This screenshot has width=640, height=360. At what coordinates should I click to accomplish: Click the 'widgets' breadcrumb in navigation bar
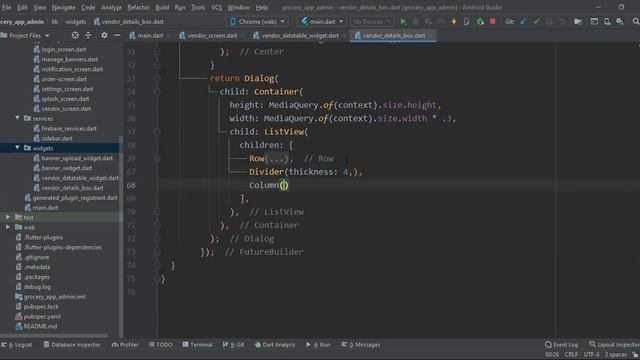coord(76,22)
